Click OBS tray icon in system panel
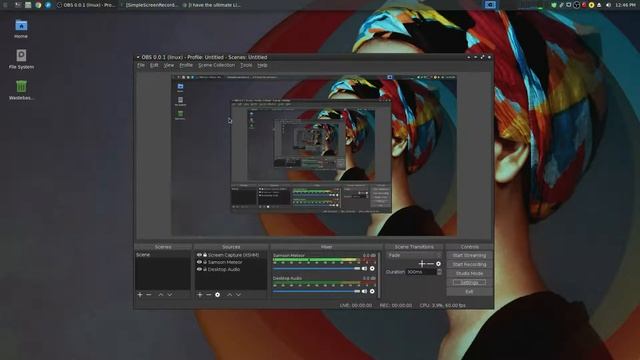The height and width of the screenshot is (360, 640). click(x=576, y=5)
